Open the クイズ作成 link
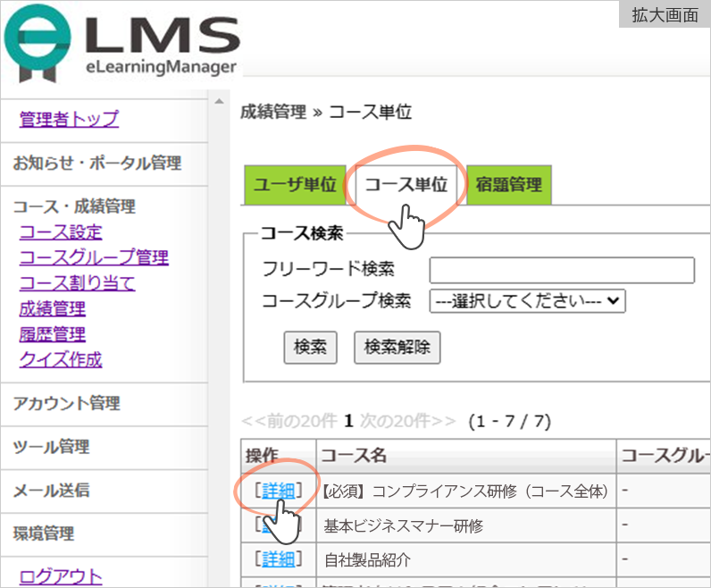This screenshot has height=588, width=711. pyautogui.click(x=61, y=360)
